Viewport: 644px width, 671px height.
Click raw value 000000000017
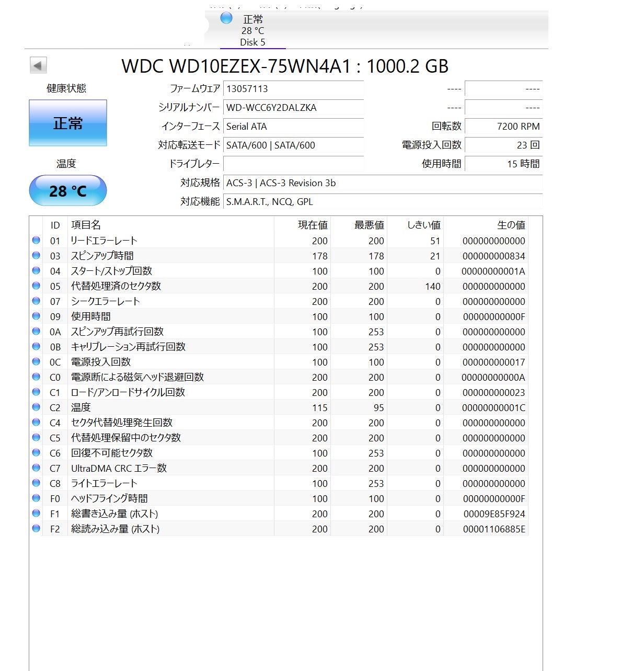(x=494, y=362)
